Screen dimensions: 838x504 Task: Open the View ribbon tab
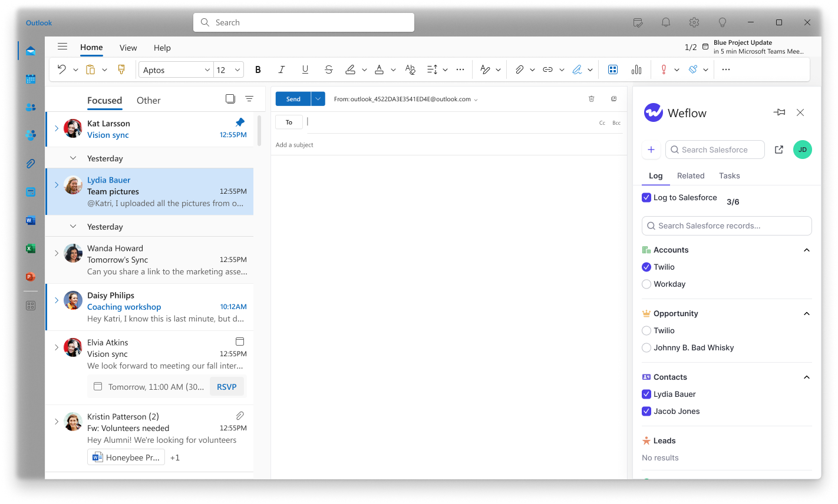pos(128,48)
